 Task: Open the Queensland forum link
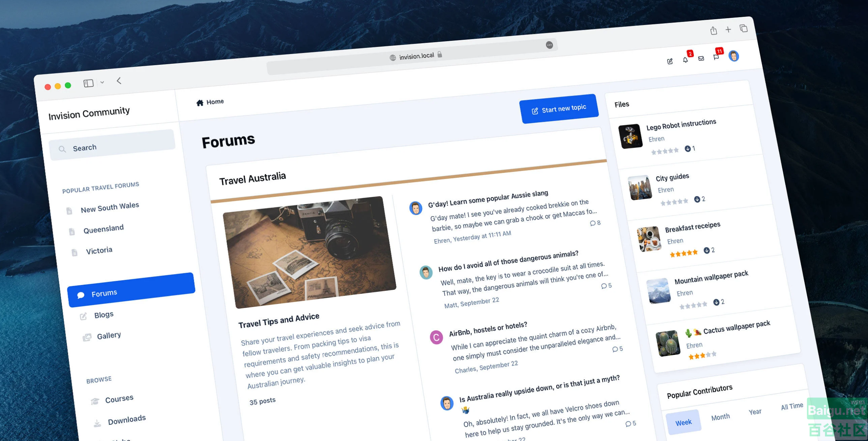104,229
